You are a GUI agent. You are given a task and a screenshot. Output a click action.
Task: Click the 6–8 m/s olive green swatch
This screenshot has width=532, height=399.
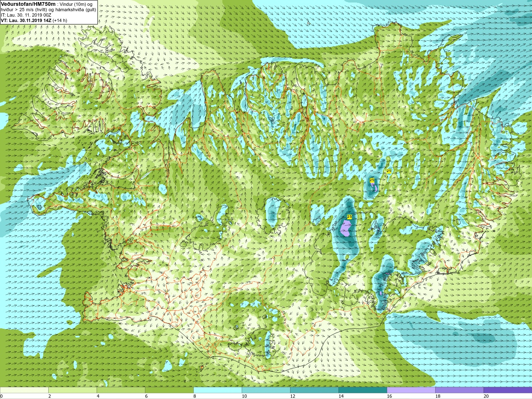tap(169, 390)
